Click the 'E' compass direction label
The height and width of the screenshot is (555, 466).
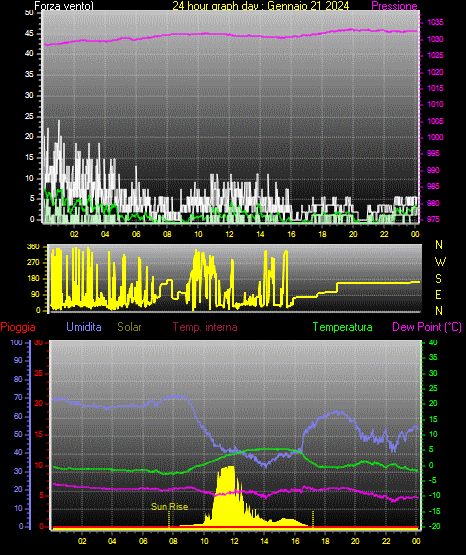click(x=438, y=294)
